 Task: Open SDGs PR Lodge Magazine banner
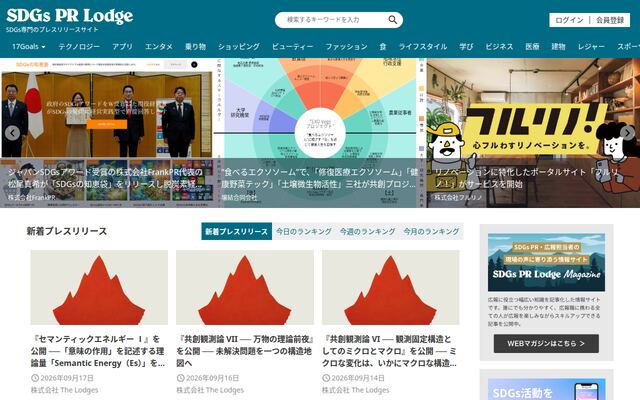pos(546,262)
